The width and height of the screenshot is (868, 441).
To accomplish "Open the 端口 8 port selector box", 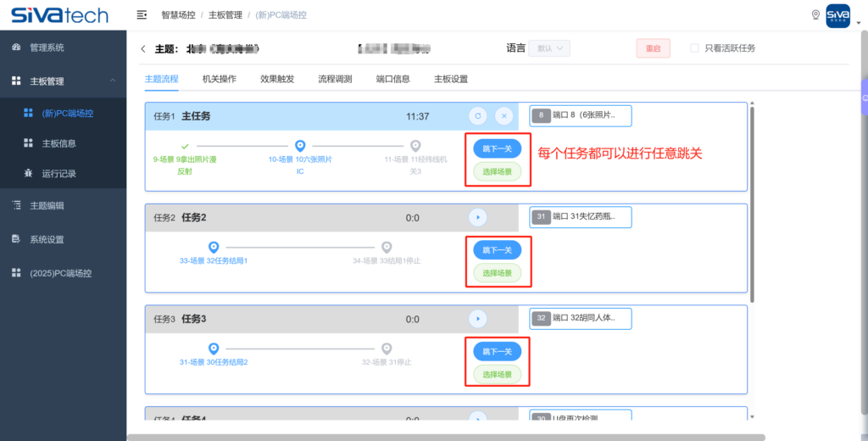I will click(581, 115).
